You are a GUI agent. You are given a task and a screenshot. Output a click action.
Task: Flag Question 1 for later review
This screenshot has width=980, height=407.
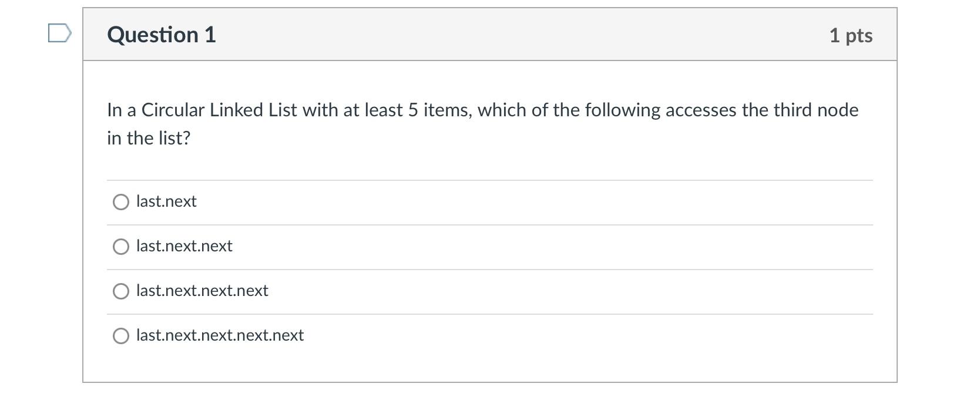point(59,33)
